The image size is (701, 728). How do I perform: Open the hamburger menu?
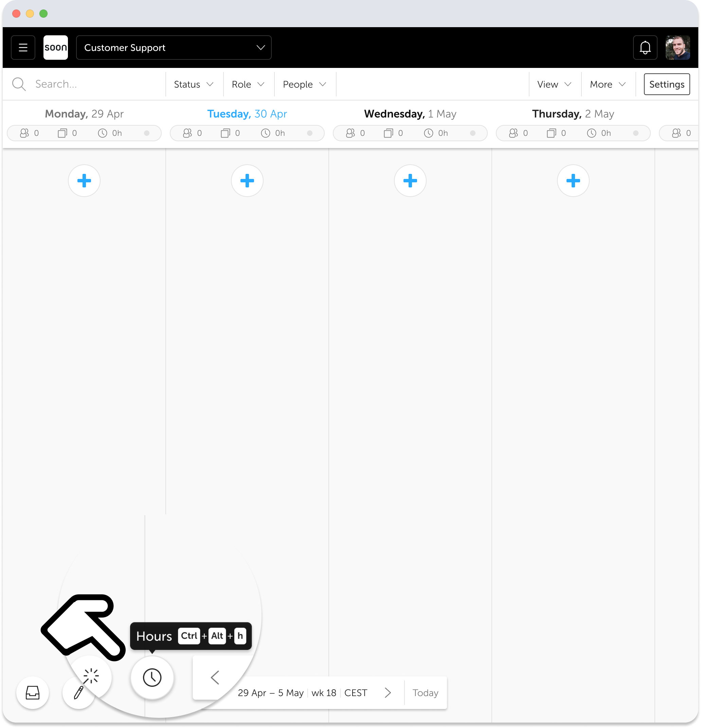[x=23, y=48]
